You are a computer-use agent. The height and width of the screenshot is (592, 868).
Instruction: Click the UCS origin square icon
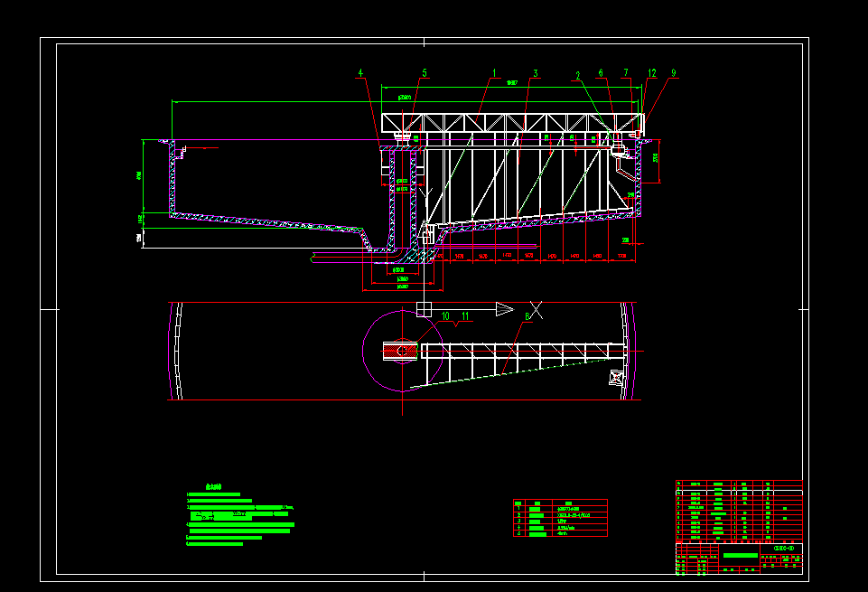pyautogui.click(x=424, y=310)
